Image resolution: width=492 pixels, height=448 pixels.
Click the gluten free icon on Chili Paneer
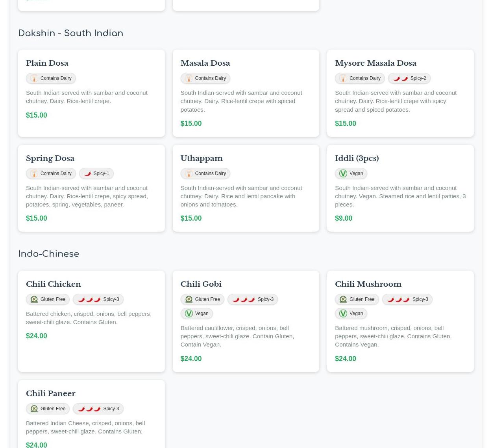click(34, 409)
